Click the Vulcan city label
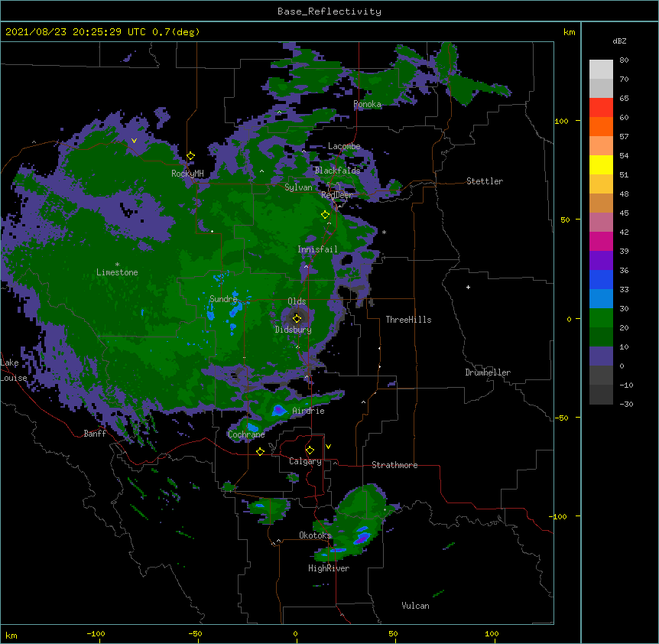 coord(416,606)
